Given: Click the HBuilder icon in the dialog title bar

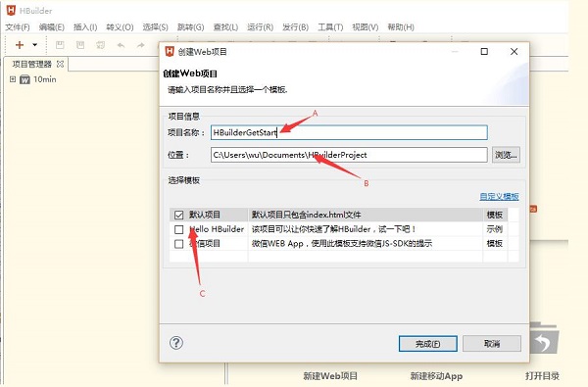Looking at the screenshot, I should [170, 51].
